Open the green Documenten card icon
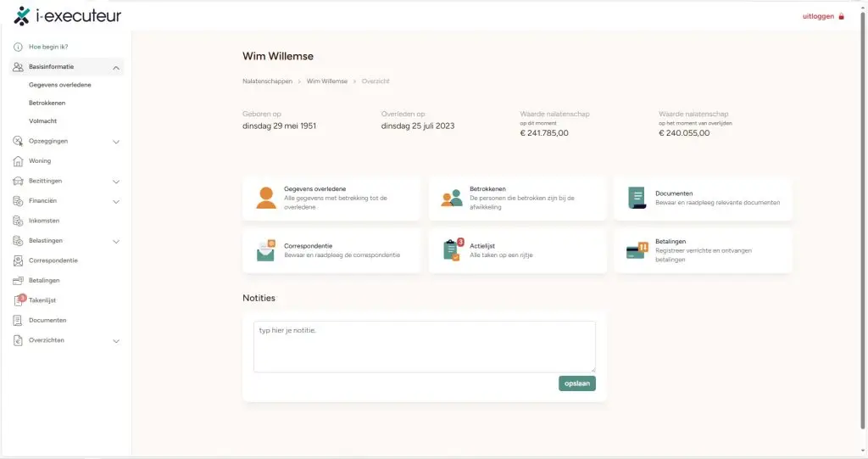 637,198
